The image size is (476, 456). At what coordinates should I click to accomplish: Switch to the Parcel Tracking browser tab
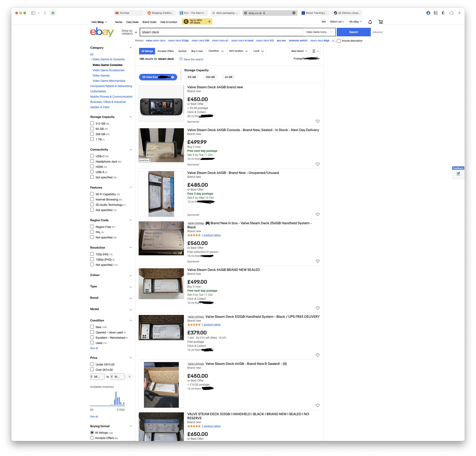point(314,13)
